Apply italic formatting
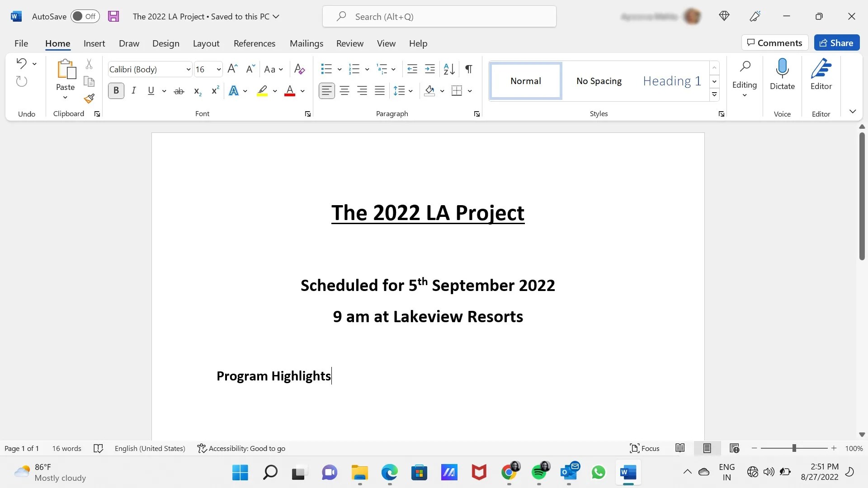This screenshot has width=868, height=488. (x=134, y=90)
